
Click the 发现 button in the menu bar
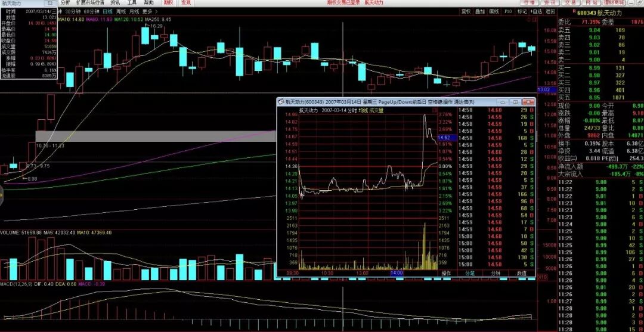click(x=185, y=2)
